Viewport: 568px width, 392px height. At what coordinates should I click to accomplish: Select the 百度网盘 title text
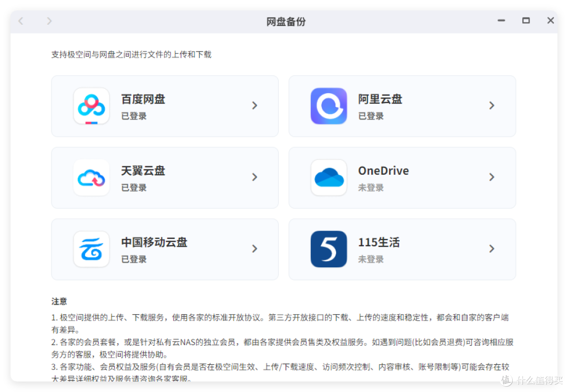pyautogui.click(x=143, y=99)
